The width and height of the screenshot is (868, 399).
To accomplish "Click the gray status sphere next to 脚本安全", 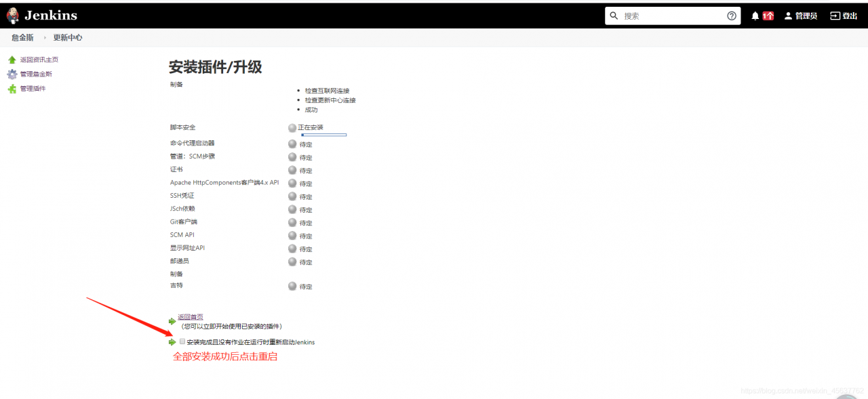I will [x=292, y=127].
